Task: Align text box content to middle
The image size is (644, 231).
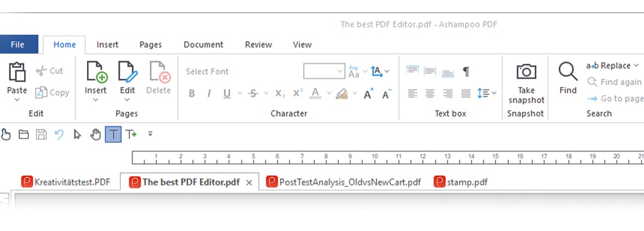Action: (430, 72)
